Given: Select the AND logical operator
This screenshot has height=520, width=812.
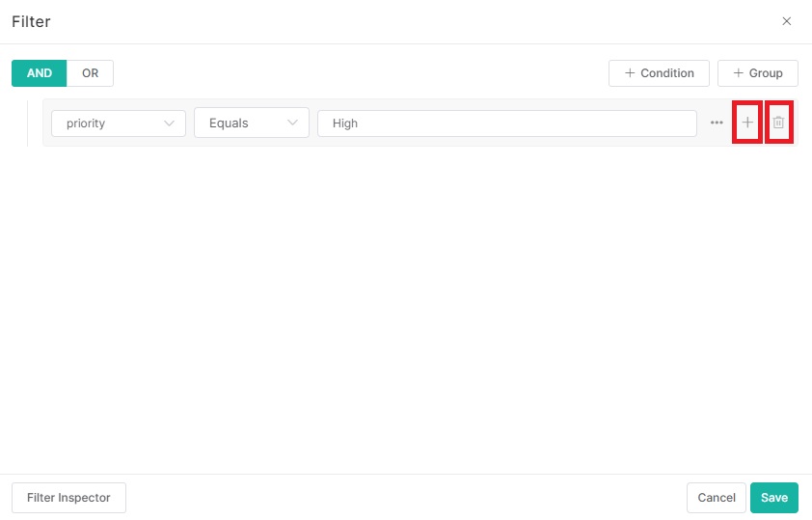Looking at the screenshot, I should click(x=39, y=73).
